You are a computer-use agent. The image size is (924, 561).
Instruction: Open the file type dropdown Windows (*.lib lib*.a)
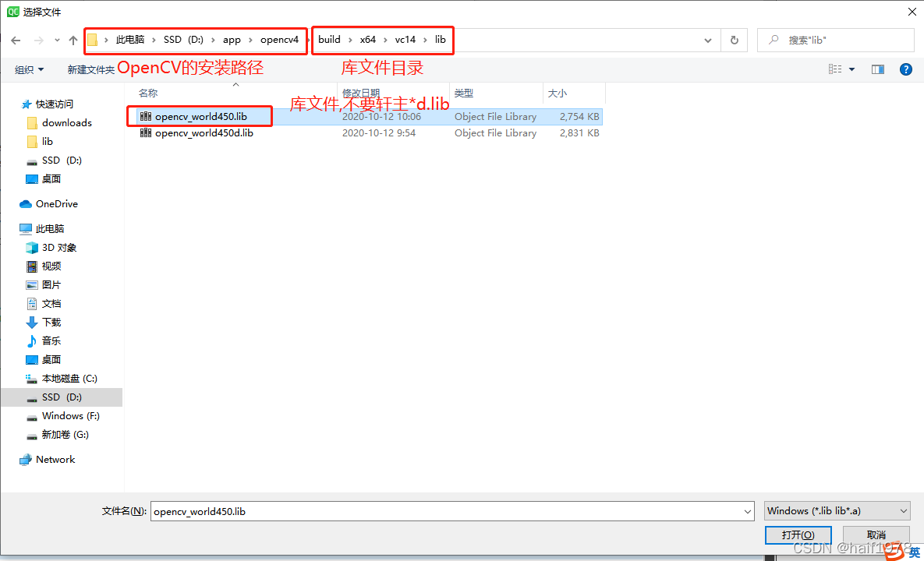pyautogui.click(x=837, y=510)
